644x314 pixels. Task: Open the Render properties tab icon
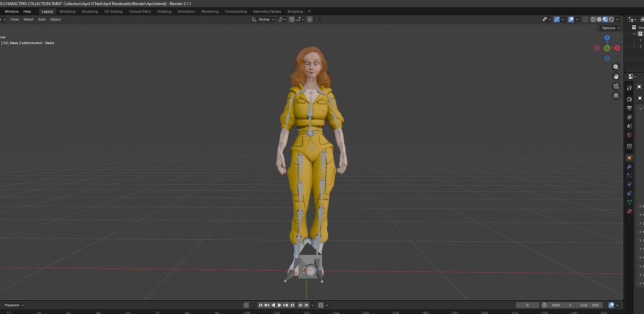629,99
